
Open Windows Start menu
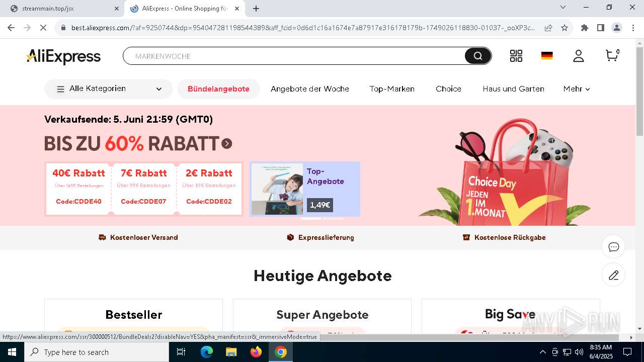click(12, 352)
